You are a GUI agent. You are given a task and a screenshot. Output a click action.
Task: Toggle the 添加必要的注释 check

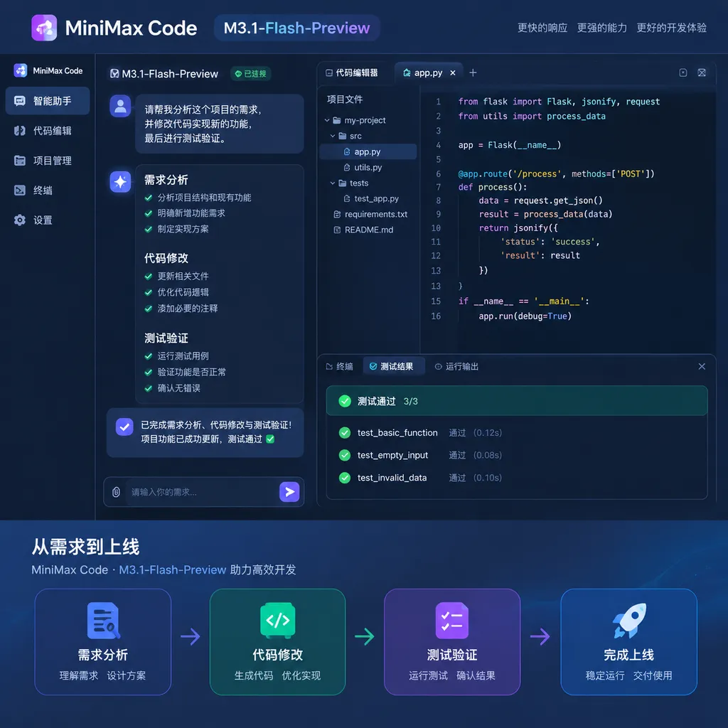149,309
